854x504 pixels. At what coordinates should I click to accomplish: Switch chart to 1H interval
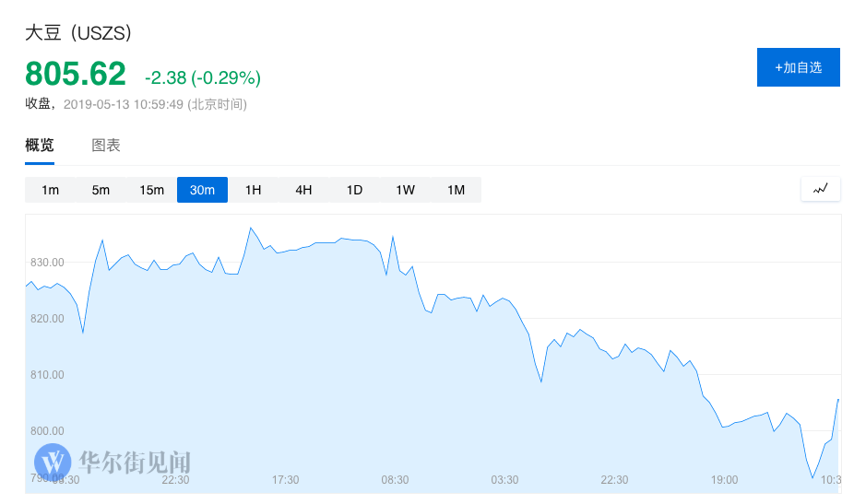[253, 190]
